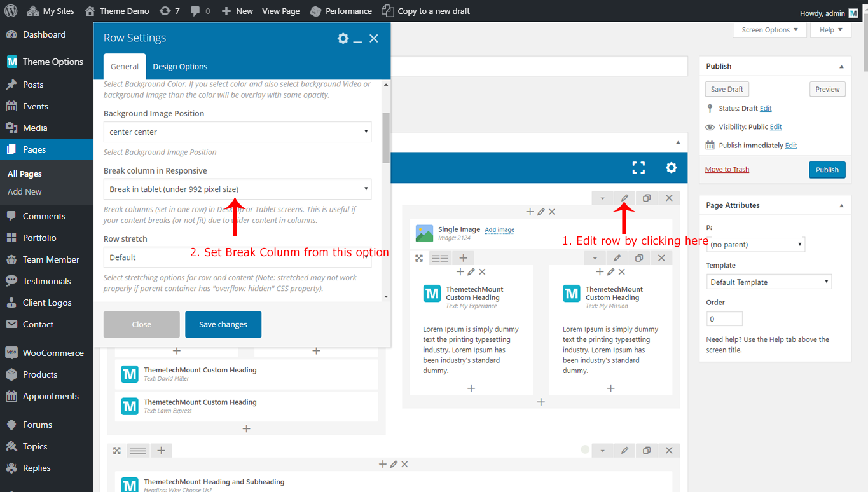Screen dimensions: 868x492
Task: Toggle the Page Attributes panel arrow
Action: coord(841,206)
